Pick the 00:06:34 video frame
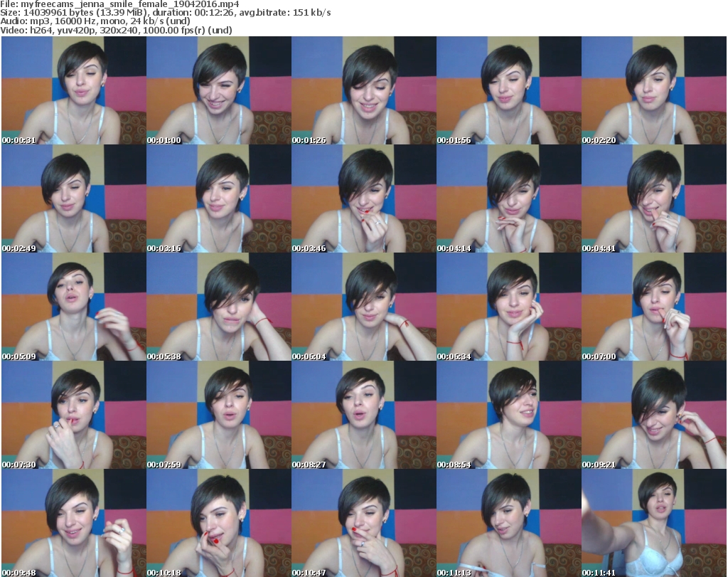 click(x=509, y=307)
